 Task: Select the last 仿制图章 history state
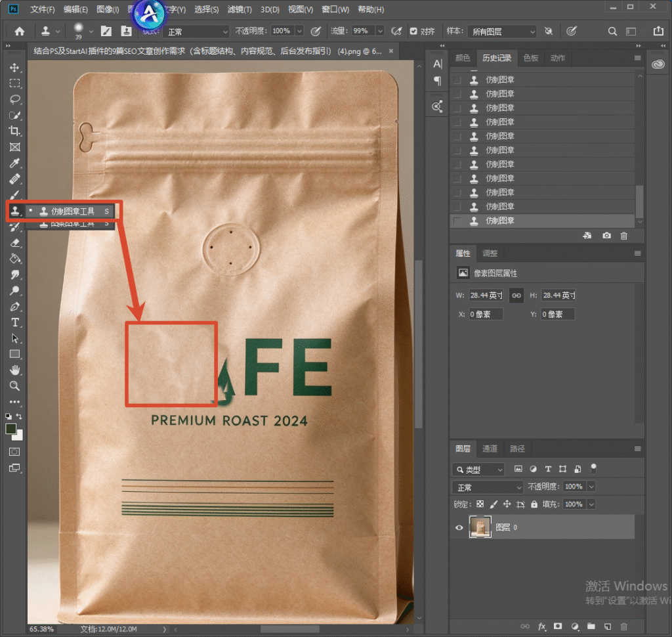(x=542, y=221)
